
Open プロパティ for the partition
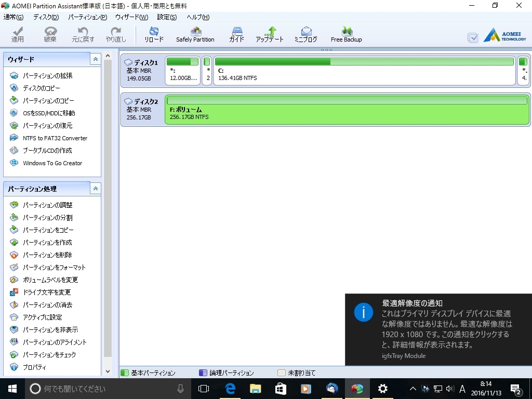coord(28,367)
